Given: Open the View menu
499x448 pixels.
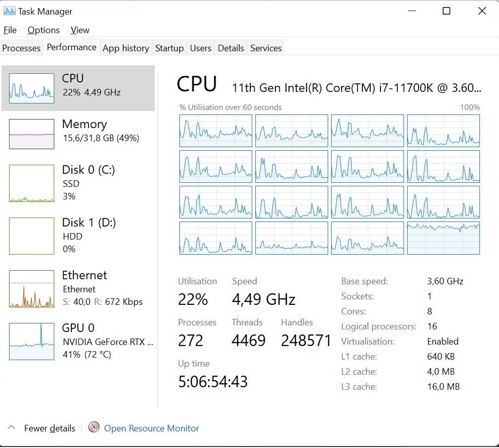Looking at the screenshot, I should click(80, 30).
